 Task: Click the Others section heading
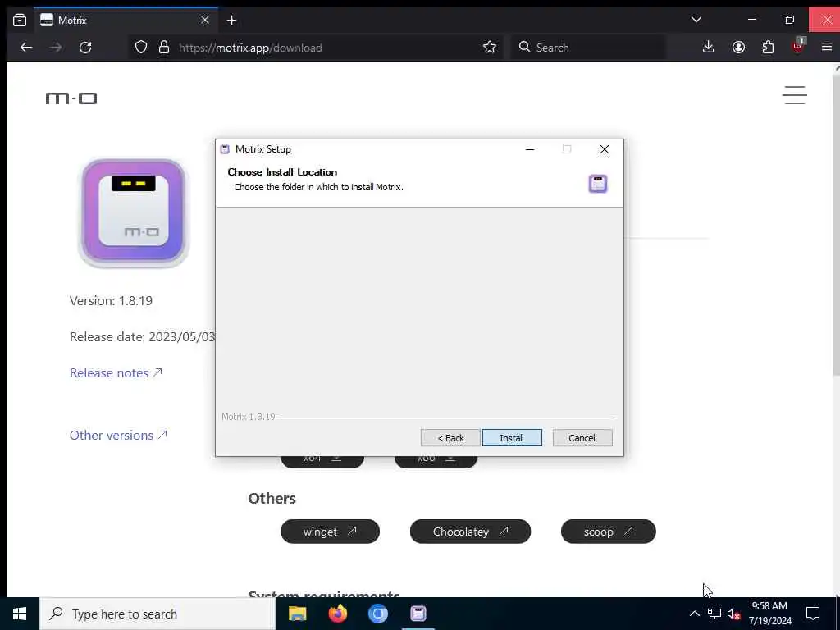point(272,498)
